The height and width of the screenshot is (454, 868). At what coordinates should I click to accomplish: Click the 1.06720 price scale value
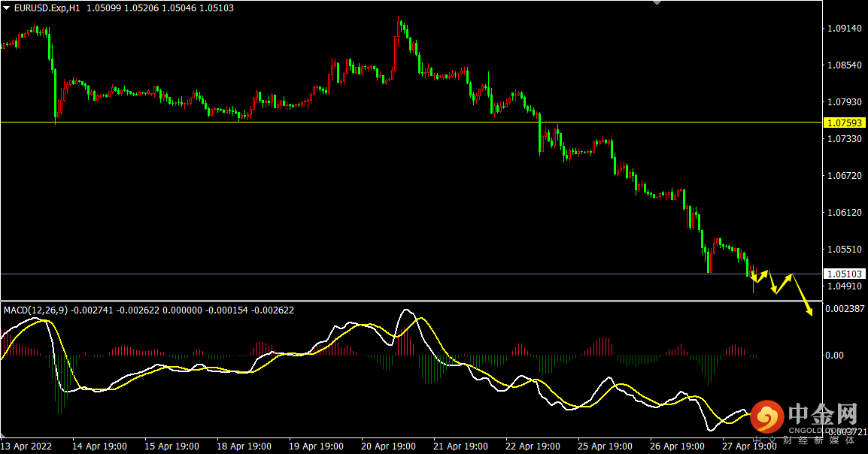click(844, 176)
